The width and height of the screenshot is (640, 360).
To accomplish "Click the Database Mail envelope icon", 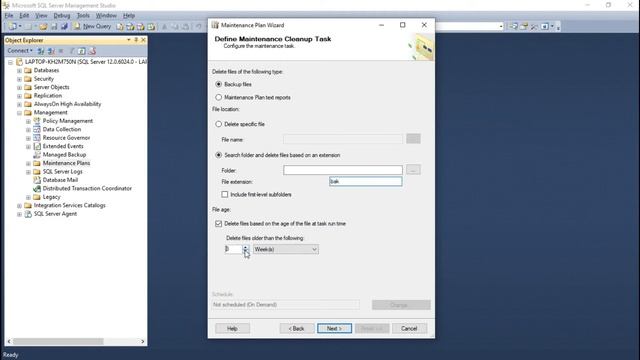I will pyautogui.click(x=37, y=180).
